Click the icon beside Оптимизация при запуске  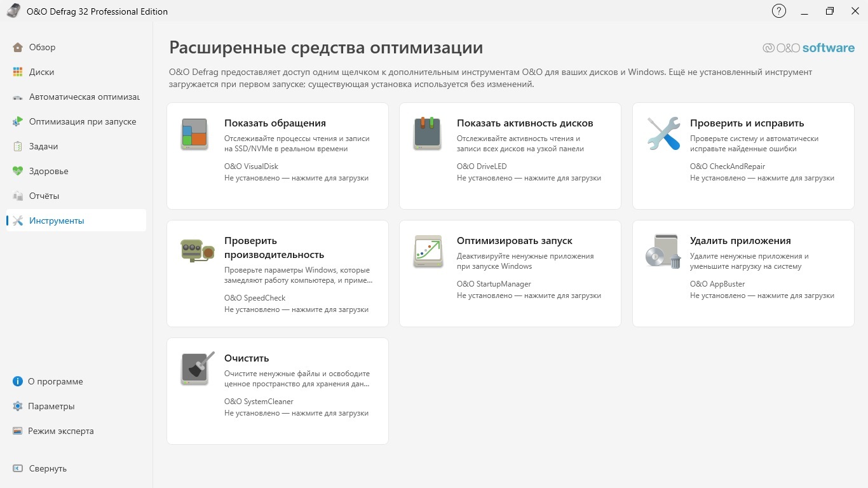(x=18, y=121)
